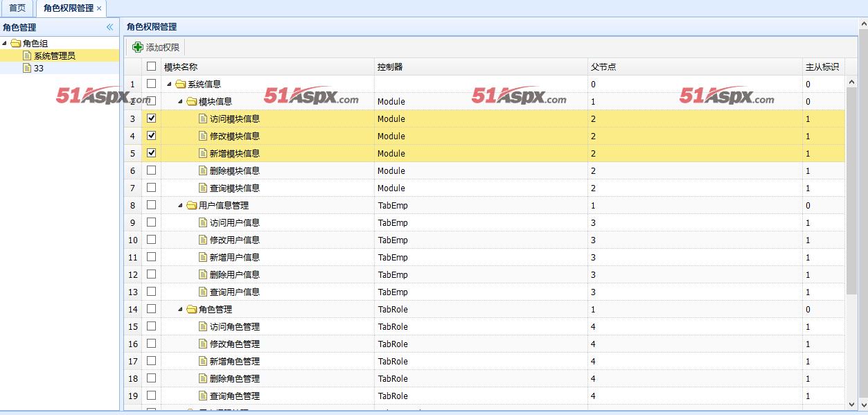
Task: Click the document icon beside 查询角色管理
Action: tap(203, 396)
